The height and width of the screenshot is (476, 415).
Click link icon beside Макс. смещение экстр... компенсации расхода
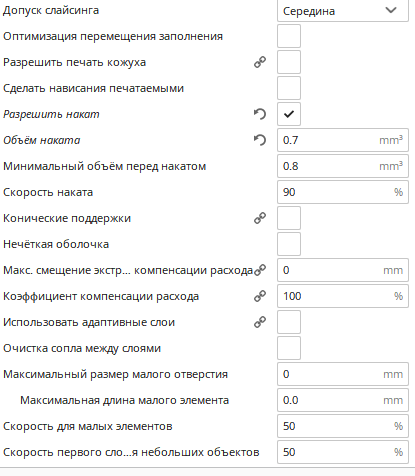click(260, 270)
